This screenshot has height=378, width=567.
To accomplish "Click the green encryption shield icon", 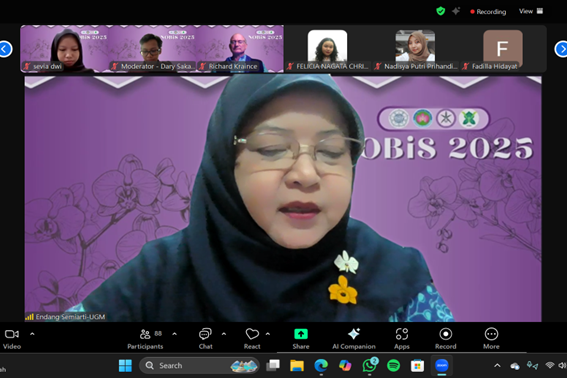I will pyautogui.click(x=440, y=11).
